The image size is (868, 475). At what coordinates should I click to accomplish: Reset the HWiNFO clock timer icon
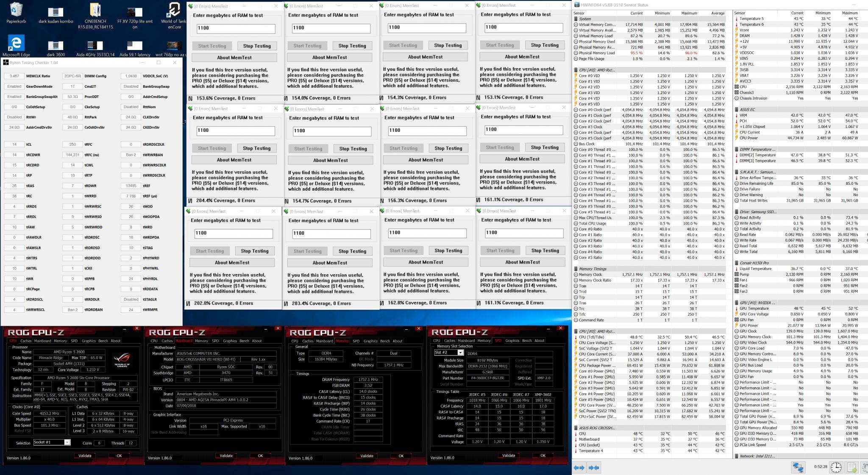point(836,467)
